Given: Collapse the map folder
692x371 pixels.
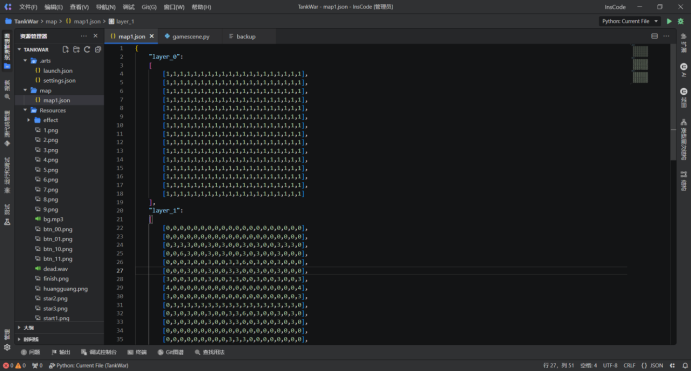Looking at the screenshot, I should coord(25,90).
